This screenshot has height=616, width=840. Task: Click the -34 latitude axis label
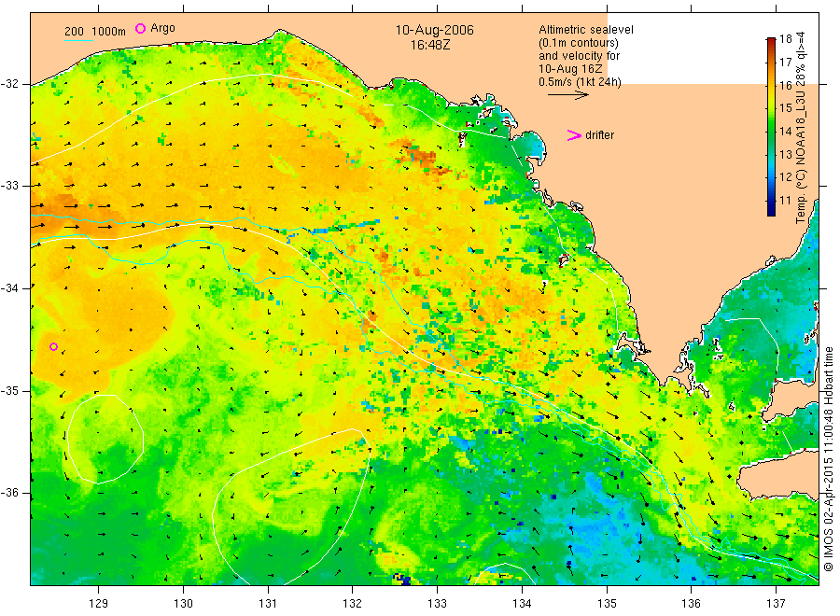[x=9, y=288]
